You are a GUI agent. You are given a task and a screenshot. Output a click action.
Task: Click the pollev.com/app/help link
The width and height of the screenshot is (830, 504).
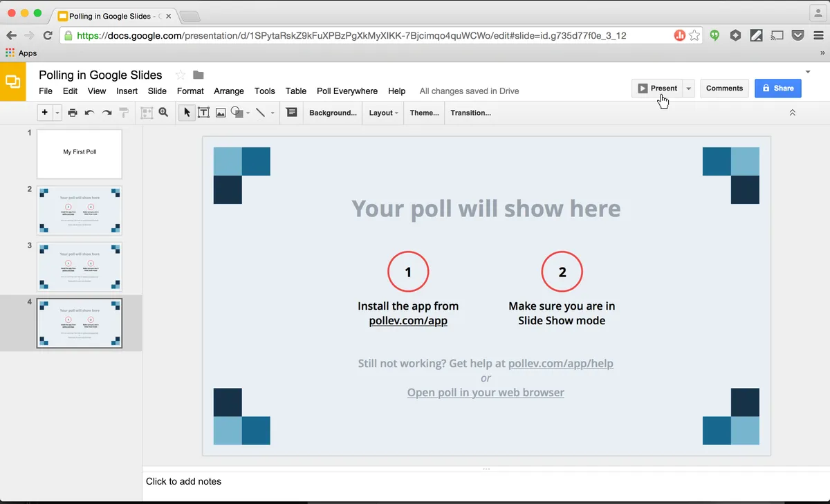point(561,363)
